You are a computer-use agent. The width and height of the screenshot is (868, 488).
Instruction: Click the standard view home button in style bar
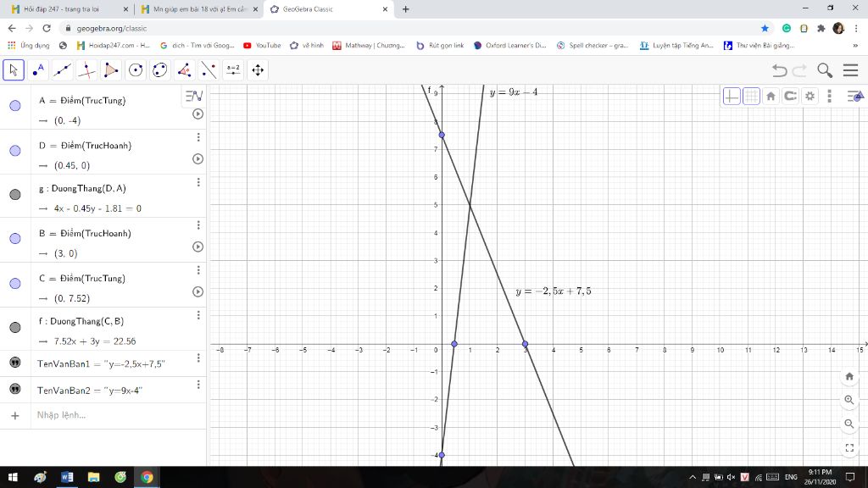771,97
